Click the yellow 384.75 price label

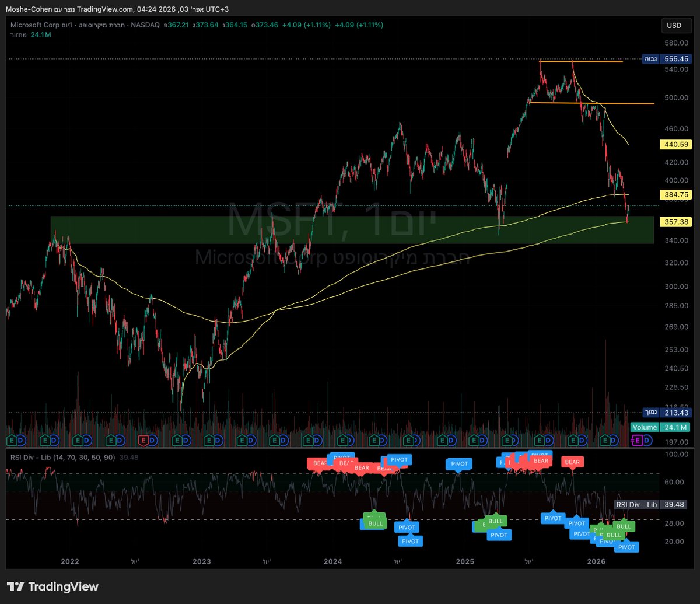(675, 194)
